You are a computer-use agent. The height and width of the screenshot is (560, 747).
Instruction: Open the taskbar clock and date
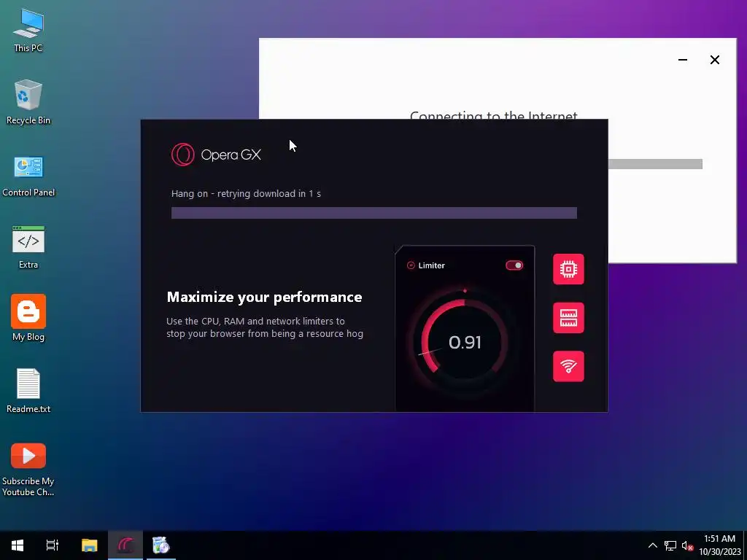point(720,545)
